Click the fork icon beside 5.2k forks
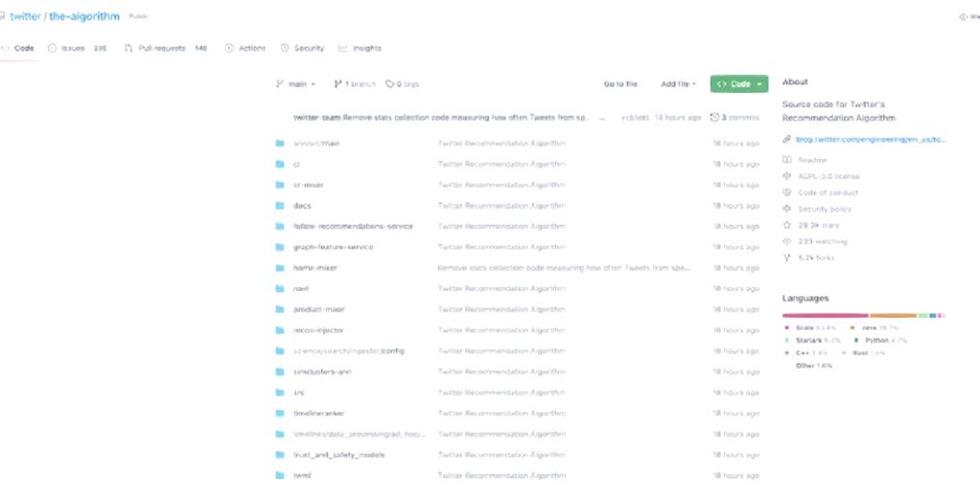 (x=787, y=257)
